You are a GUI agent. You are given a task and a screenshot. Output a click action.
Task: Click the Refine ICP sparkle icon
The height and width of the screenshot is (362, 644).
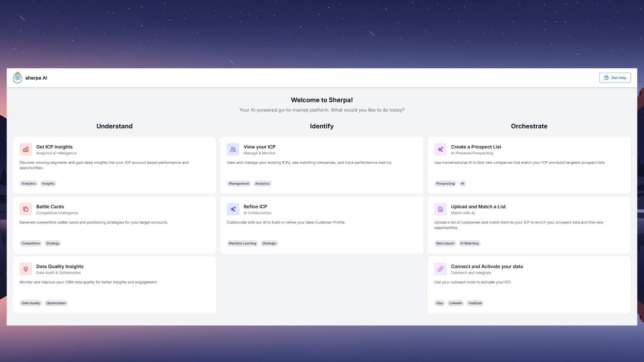point(233,209)
